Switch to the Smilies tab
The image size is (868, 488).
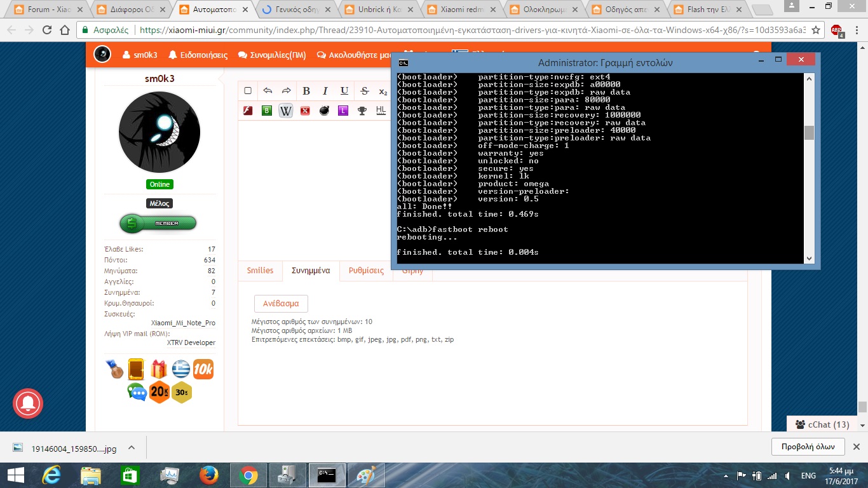pyautogui.click(x=260, y=271)
